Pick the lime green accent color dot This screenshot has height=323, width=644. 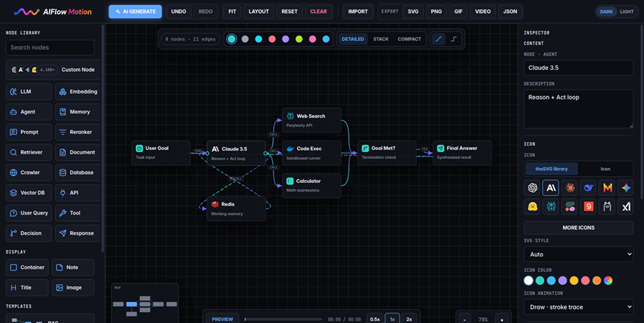(299, 39)
